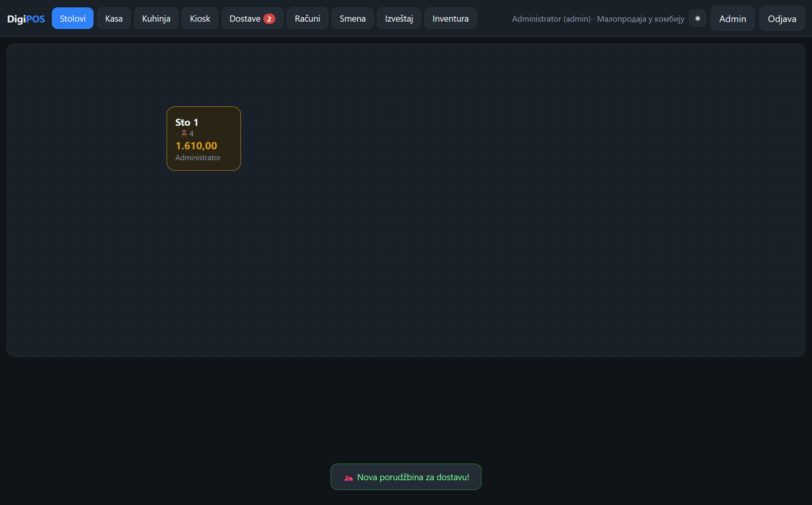Viewport: 812px width, 505px height.
Task: Click the Admin button
Action: (x=732, y=19)
